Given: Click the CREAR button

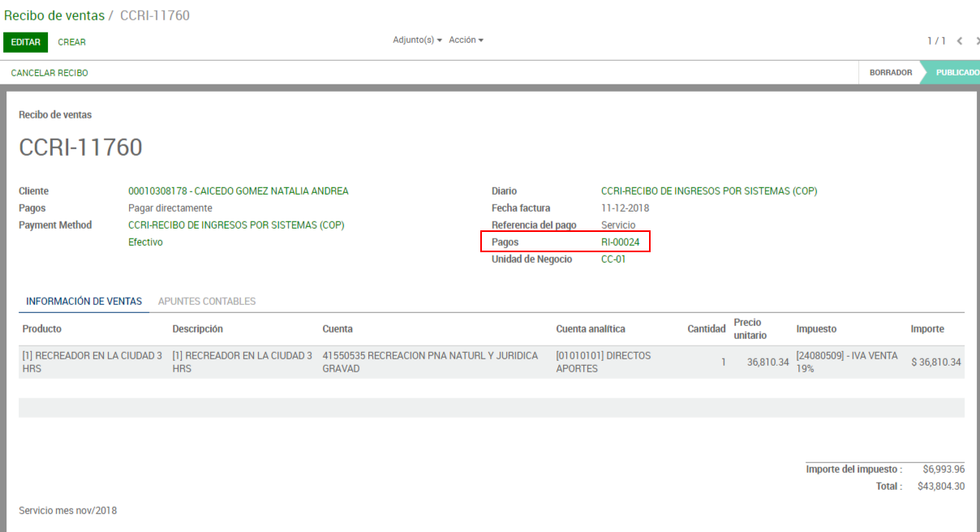Looking at the screenshot, I should click(x=71, y=42).
